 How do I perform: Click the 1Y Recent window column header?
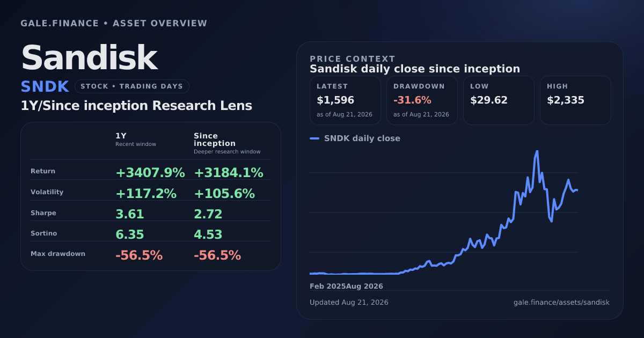[x=136, y=139]
